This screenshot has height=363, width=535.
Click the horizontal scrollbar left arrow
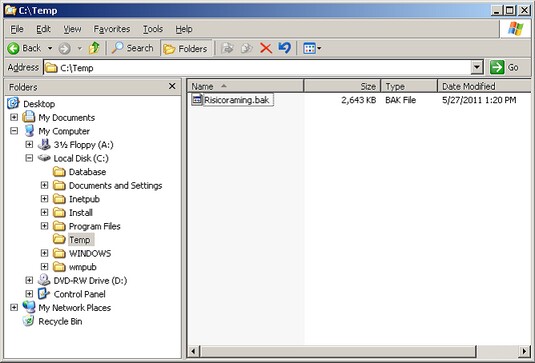pyautogui.click(x=193, y=351)
